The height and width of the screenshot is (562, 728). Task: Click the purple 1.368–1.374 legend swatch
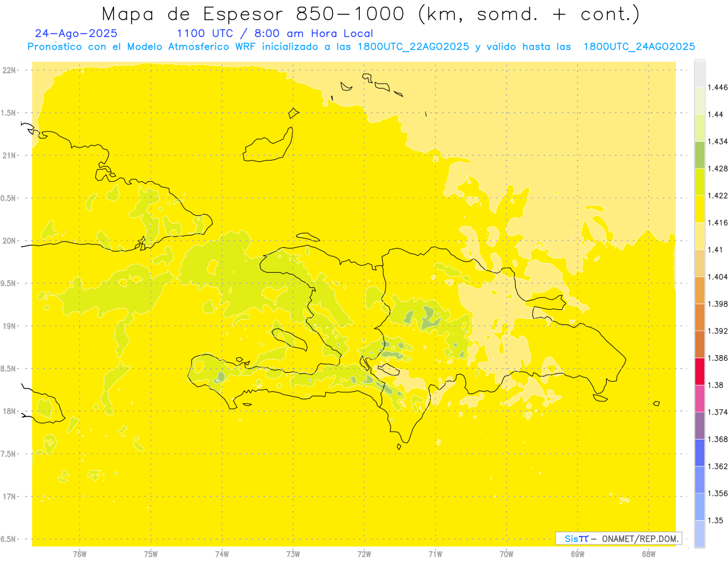699,426
